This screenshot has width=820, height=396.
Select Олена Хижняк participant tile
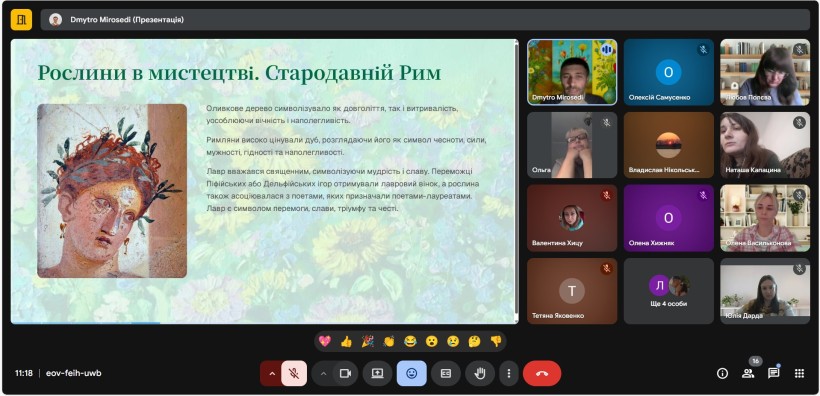(669, 218)
